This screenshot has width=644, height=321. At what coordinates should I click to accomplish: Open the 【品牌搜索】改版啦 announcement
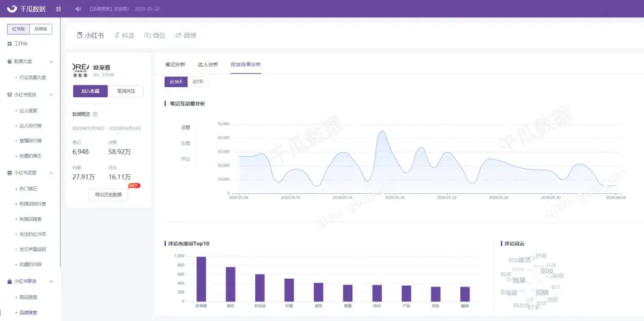[x=109, y=8]
